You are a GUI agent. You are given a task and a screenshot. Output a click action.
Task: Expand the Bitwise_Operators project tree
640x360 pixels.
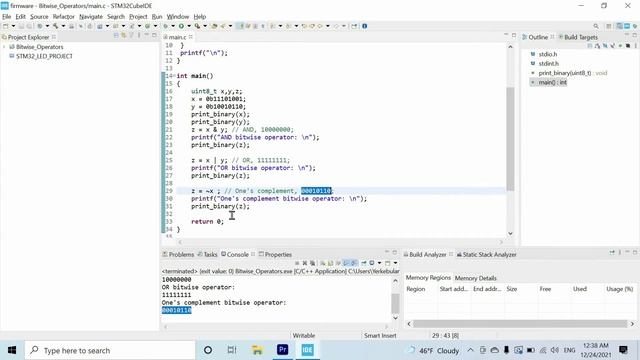point(4,47)
